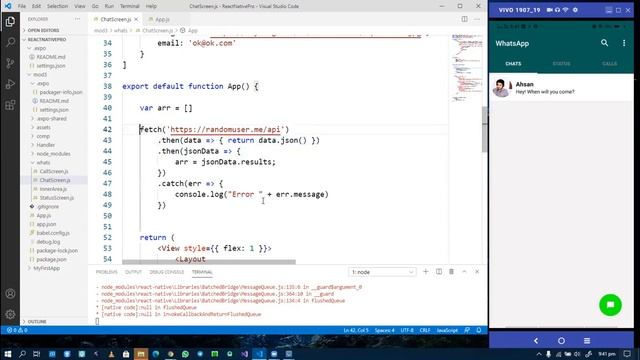This screenshot has height=360, width=640.
Task: Expand the OPEN EDITORS section
Action: pos(43,30)
